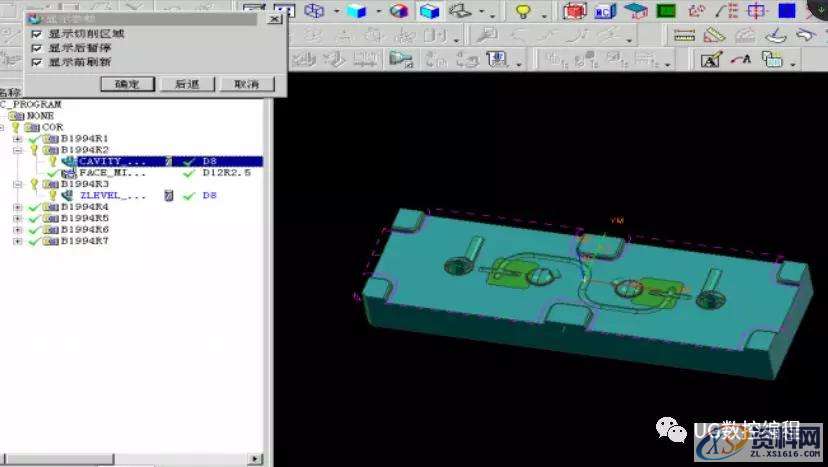Expand the B1994R7 program group
The width and height of the screenshot is (828, 467).
click(17, 241)
